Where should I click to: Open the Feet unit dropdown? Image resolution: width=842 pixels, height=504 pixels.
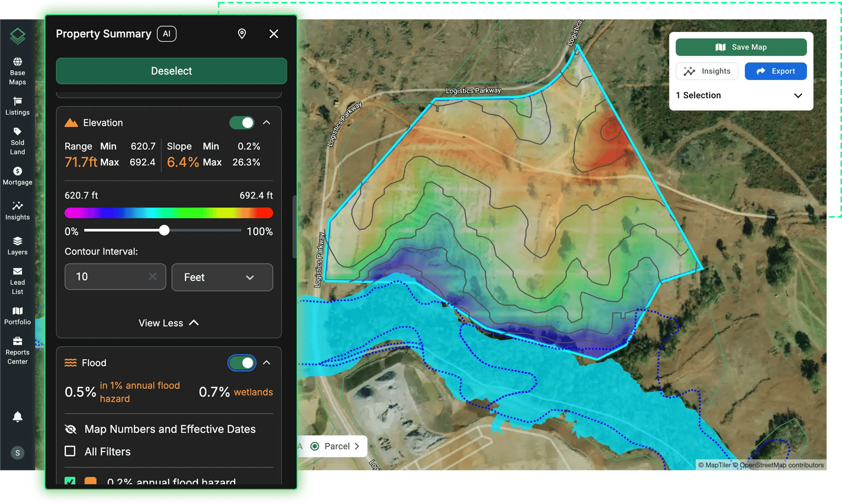click(x=222, y=277)
